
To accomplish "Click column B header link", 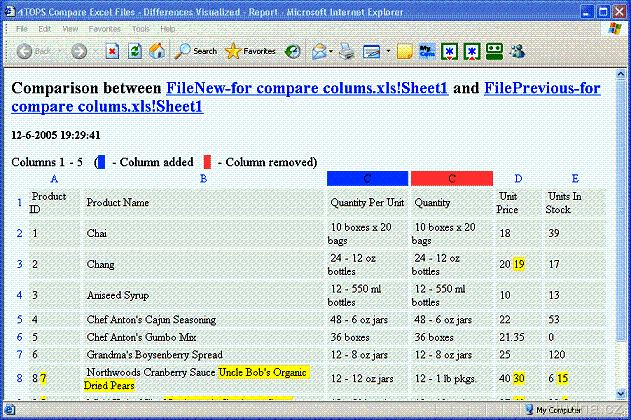I will coord(204,179).
